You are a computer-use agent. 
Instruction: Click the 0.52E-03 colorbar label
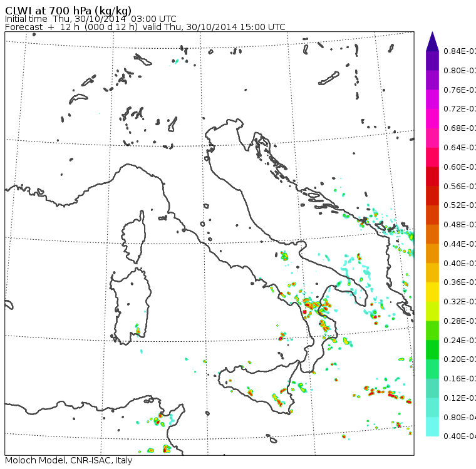click(x=460, y=205)
